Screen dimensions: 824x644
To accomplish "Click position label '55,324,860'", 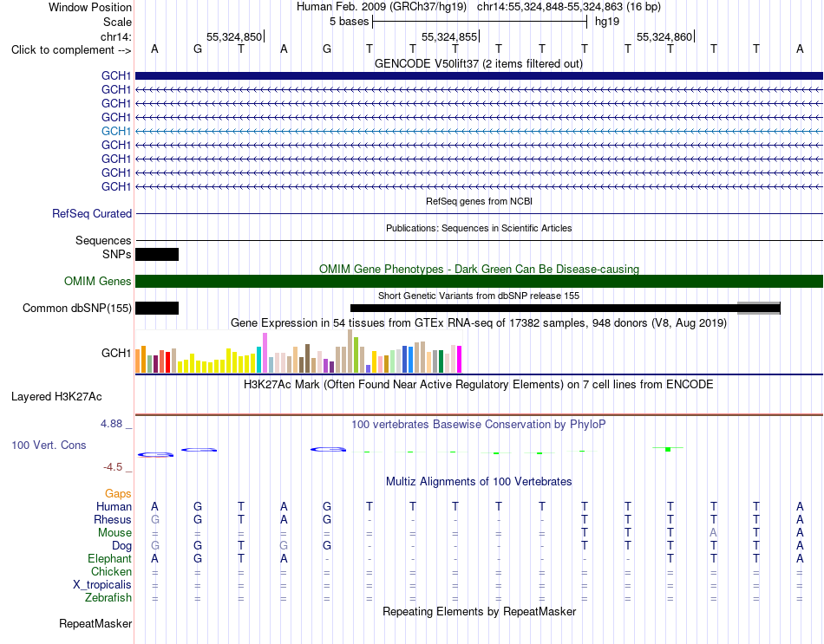I will tap(664, 36).
